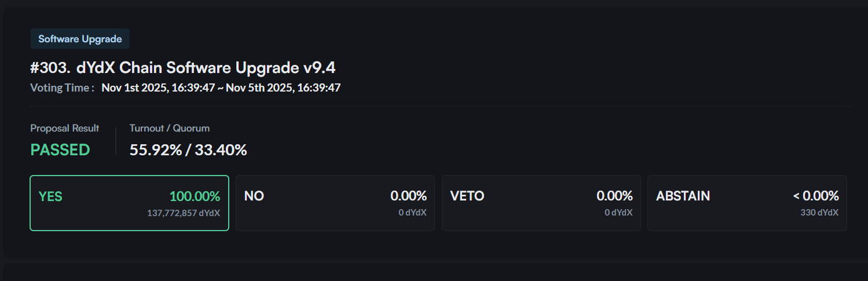
Task: Click the 0.00% value in VETO card
Action: (614, 196)
